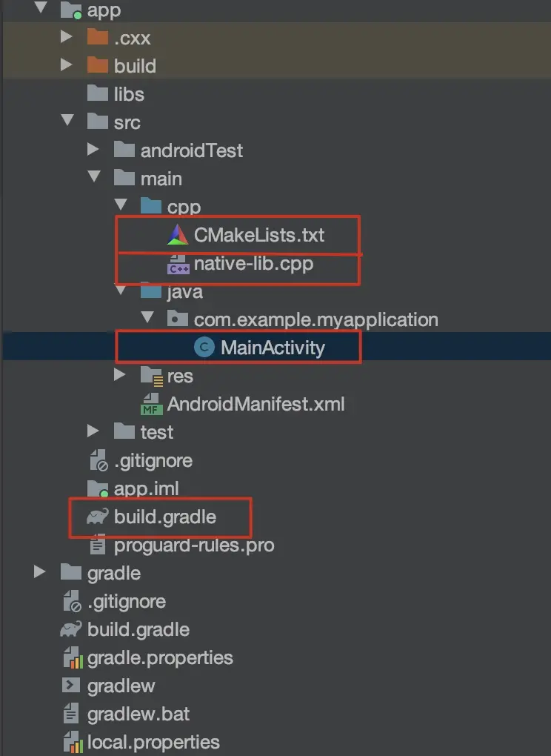
Task: Click the C++ file icon of native-lib.cpp
Action: 178,264
